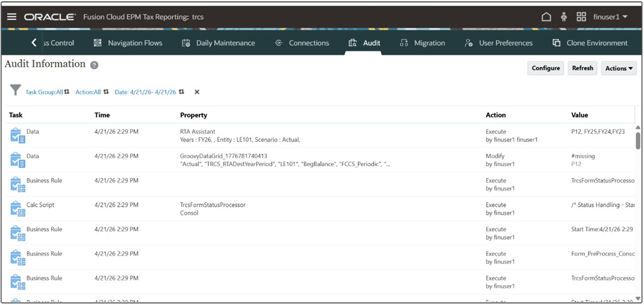The image size is (644, 305).
Task: Open the finuser1 user menu
Action: [x=610, y=17]
